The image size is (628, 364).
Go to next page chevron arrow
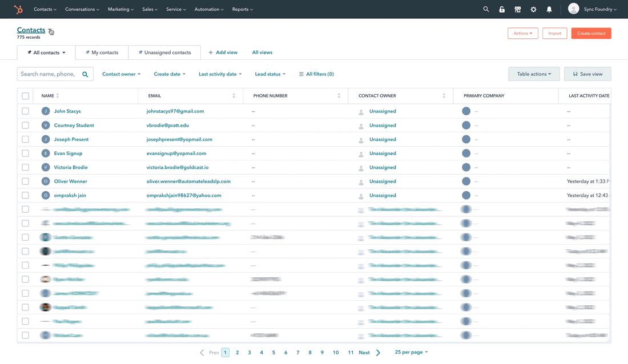[378, 353]
